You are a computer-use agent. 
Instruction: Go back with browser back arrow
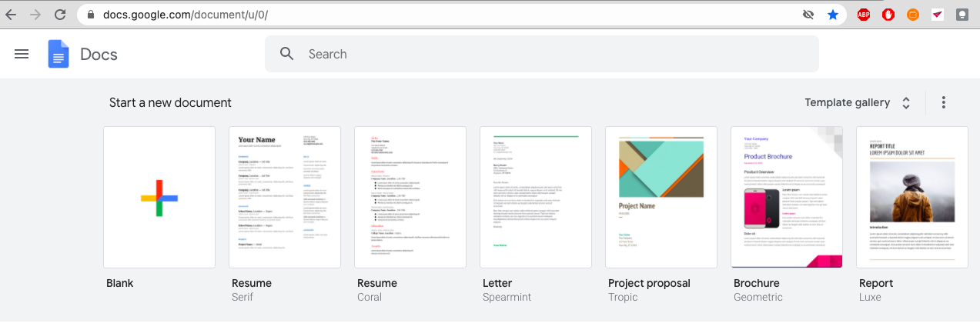tap(12, 15)
